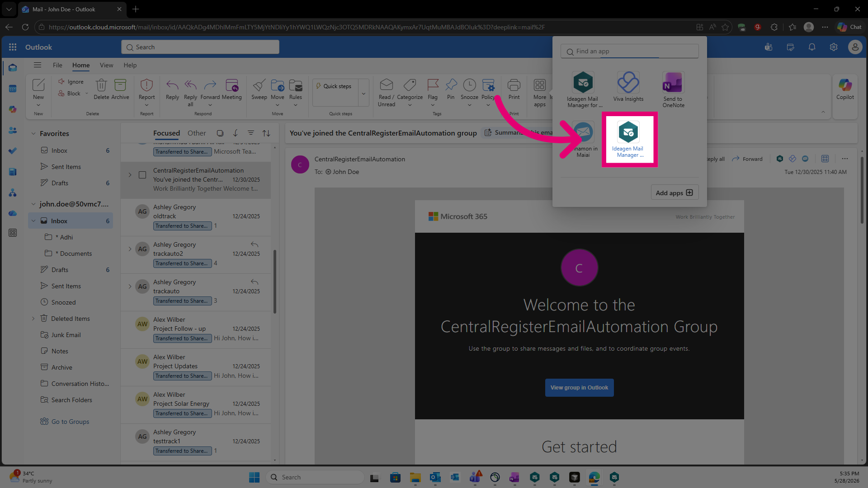Viewport: 868px width, 488px height.
Task: Open Viva Insights app
Action: [628, 87]
